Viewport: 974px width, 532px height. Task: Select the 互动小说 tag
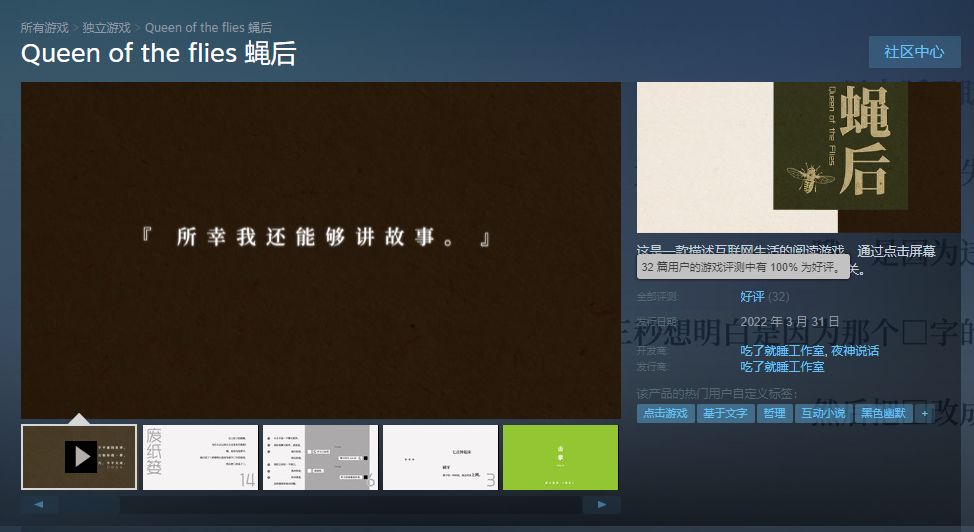(823, 413)
